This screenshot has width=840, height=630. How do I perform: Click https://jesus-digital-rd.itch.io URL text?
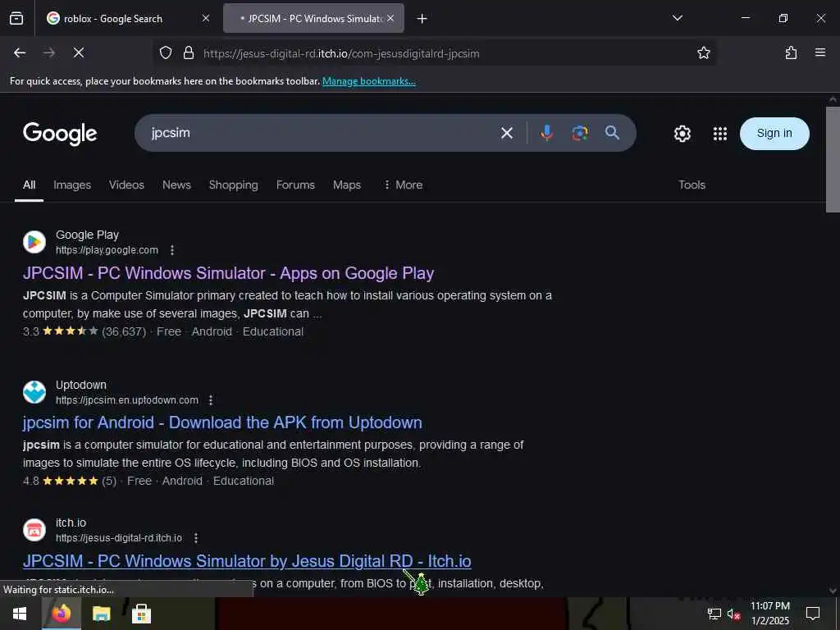click(119, 538)
